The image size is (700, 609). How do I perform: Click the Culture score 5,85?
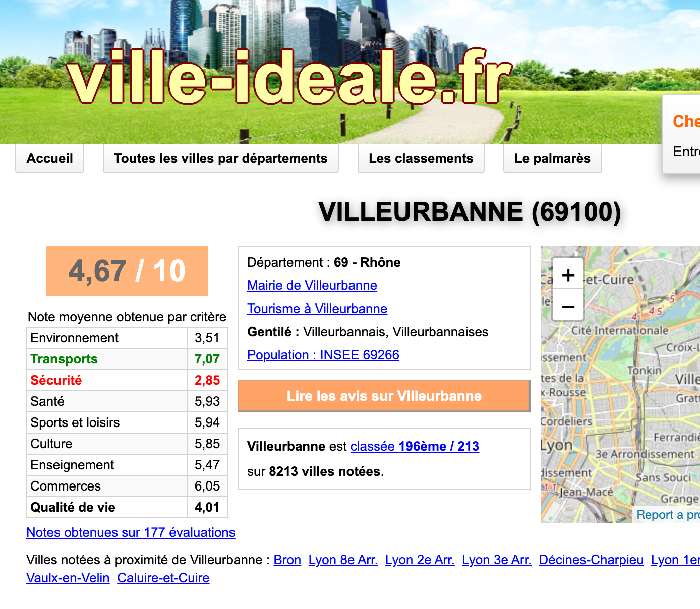click(x=207, y=444)
